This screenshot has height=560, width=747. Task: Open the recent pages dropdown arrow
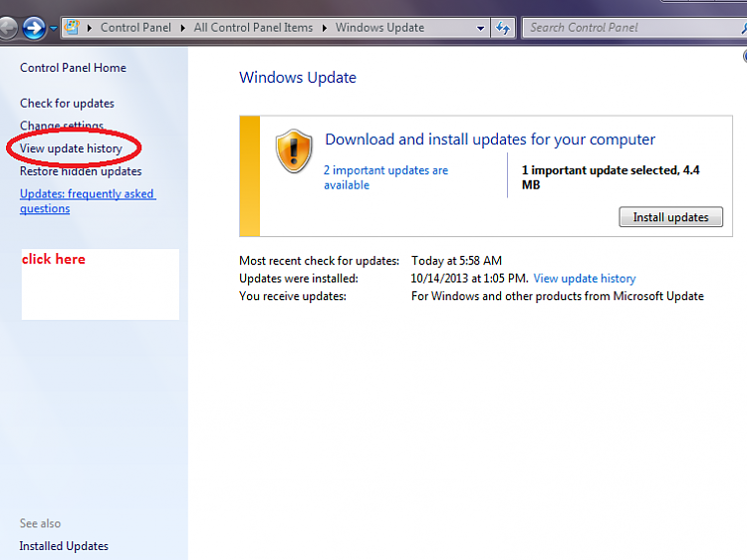point(54,29)
